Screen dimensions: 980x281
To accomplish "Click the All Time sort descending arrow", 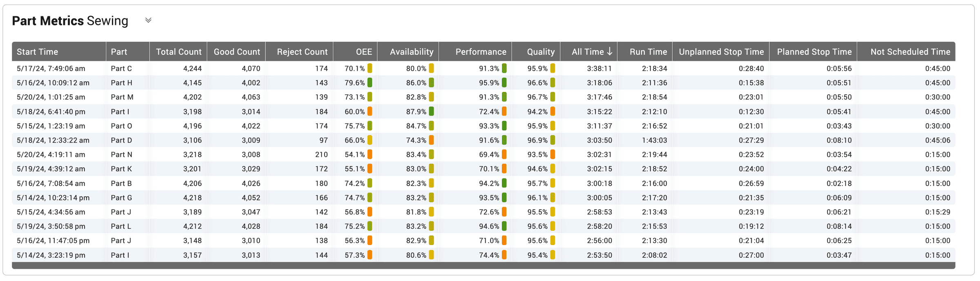I will [x=610, y=52].
